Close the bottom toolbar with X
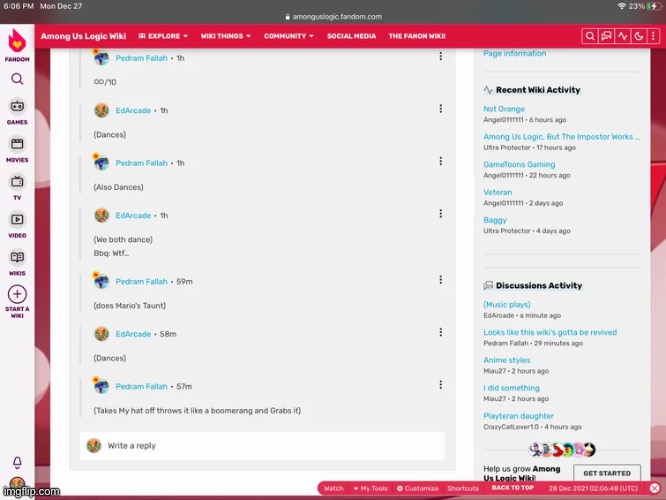 (655, 488)
